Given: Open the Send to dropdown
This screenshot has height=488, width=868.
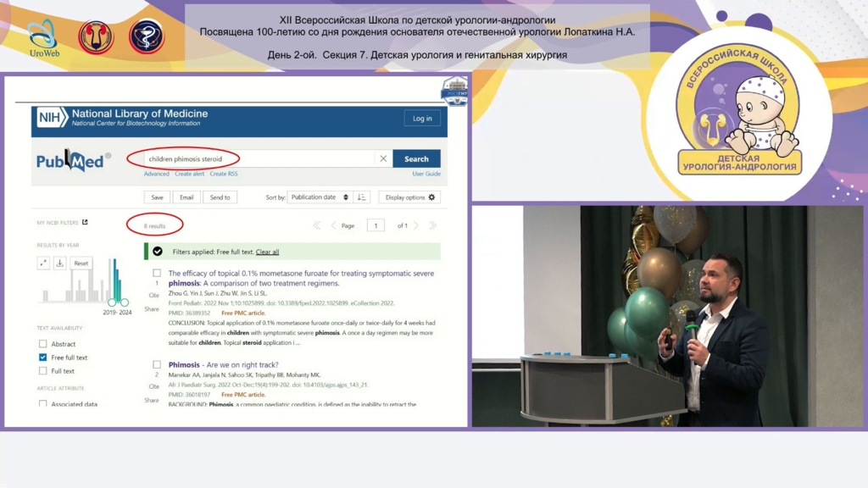Looking at the screenshot, I should 220,197.
